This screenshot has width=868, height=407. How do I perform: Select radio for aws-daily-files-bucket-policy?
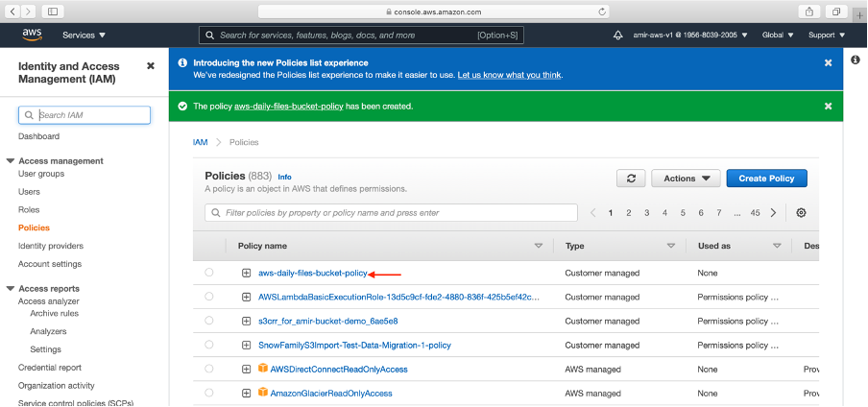point(208,272)
